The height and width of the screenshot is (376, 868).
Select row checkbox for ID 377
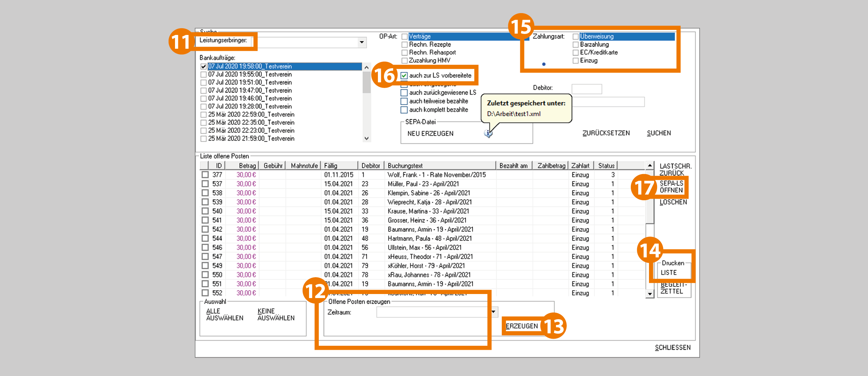pos(205,174)
